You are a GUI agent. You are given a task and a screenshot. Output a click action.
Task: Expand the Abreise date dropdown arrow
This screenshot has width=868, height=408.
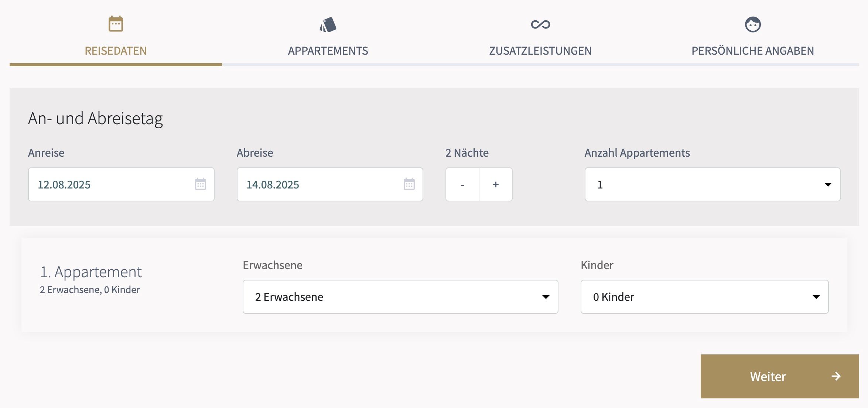tap(409, 184)
